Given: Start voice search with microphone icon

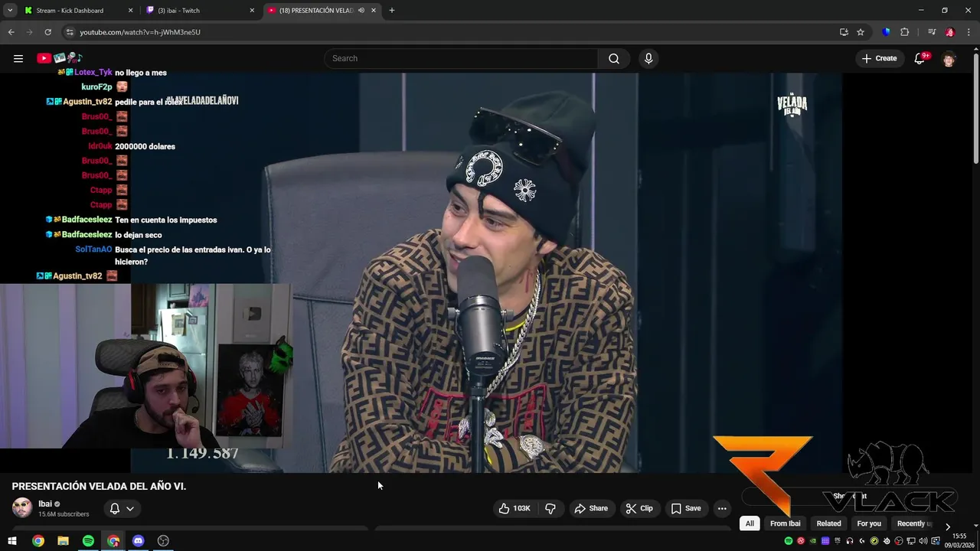Looking at the screenshot, I should [648, 58].
